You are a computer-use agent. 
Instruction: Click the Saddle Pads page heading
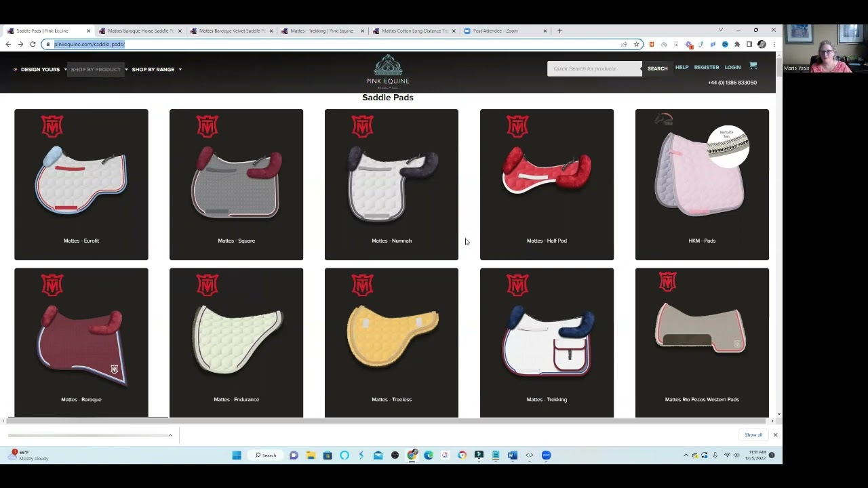388,98
